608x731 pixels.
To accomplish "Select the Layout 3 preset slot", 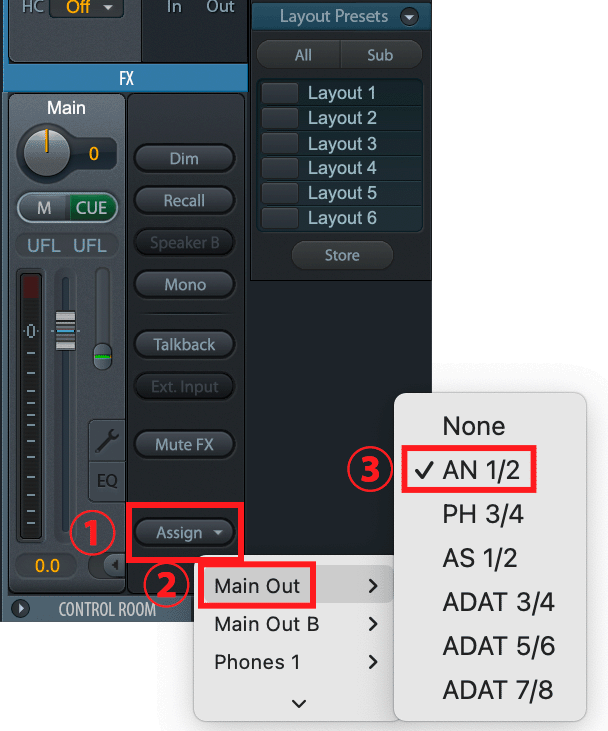I will 341,143.
